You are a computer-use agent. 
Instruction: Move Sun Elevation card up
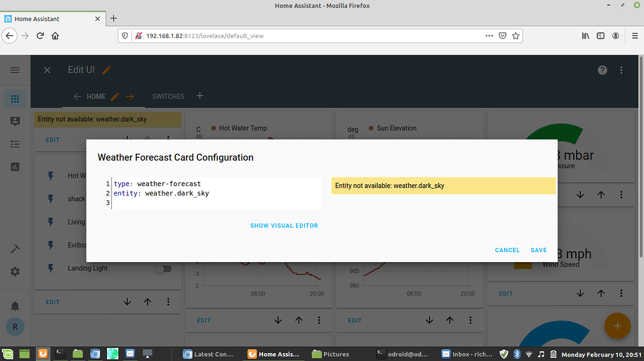pos(450,321)
